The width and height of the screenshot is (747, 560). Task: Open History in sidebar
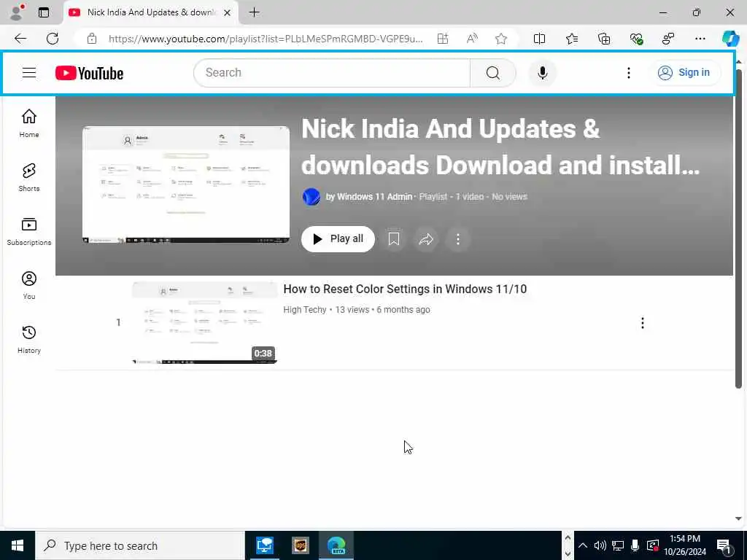click(x=29, y=340)
